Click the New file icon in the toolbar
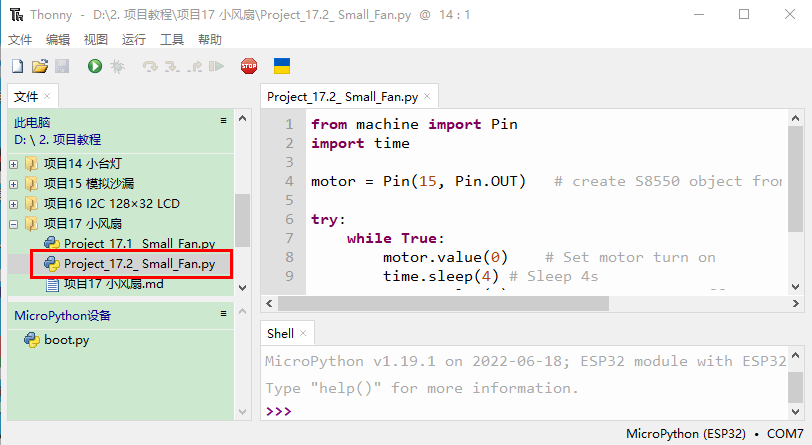 pos(17,66)
